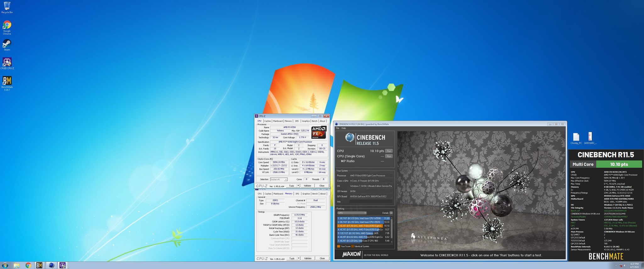Select the Google Chrome desktop shortcut
The image size is (644, 269).
point(7,28)
